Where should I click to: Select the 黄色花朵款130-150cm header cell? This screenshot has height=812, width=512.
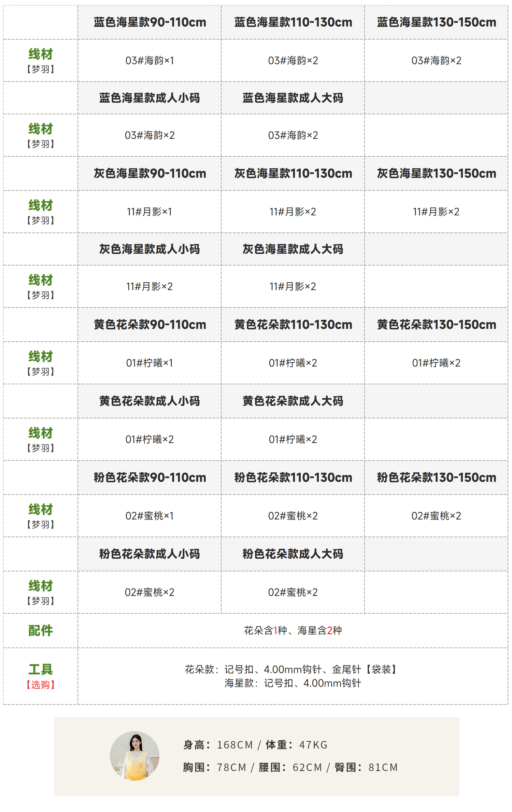[x=436, y=325]
